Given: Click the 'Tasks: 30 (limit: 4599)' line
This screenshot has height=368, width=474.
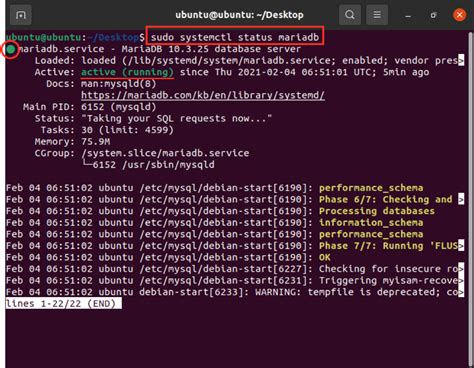Looking at the screenshot, I should (x=107, y=130).
